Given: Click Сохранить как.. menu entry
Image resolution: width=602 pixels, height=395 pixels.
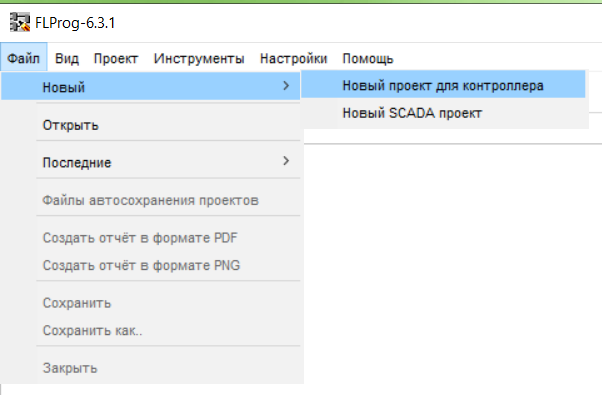Looking at the screenshot, I should click(150, 331).
